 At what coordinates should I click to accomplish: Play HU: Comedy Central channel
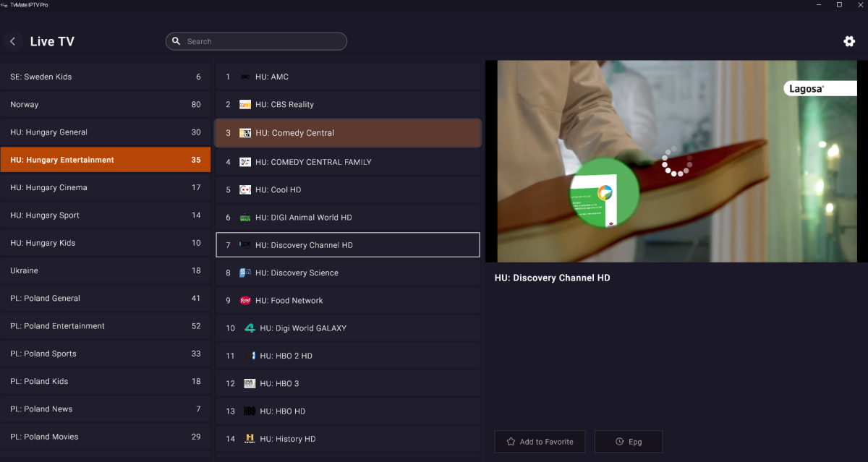(x=347, y=133)
